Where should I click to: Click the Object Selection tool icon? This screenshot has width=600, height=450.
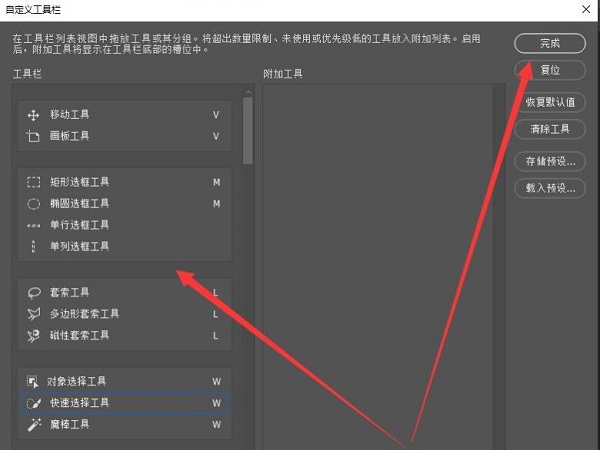(33, 382)
